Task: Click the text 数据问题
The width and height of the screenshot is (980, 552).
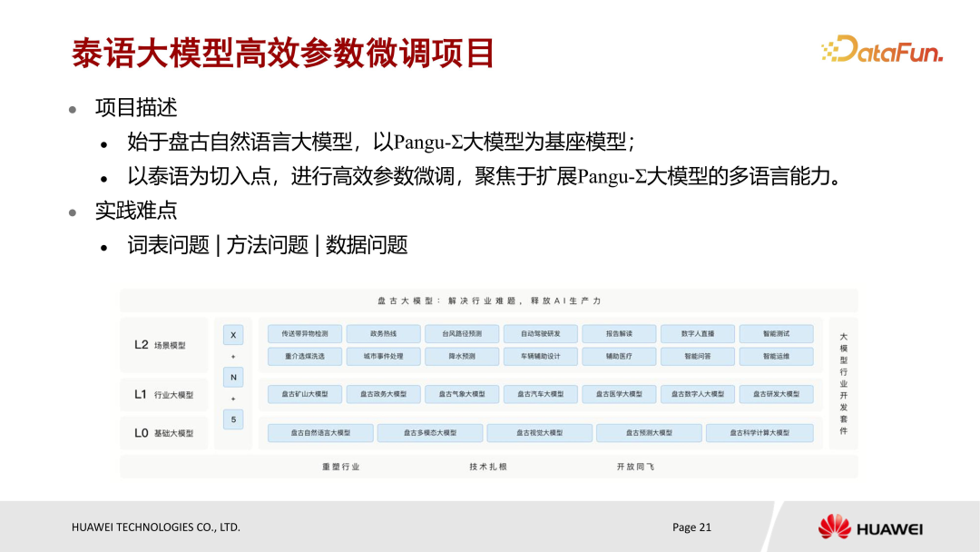Action: (367, 245)
